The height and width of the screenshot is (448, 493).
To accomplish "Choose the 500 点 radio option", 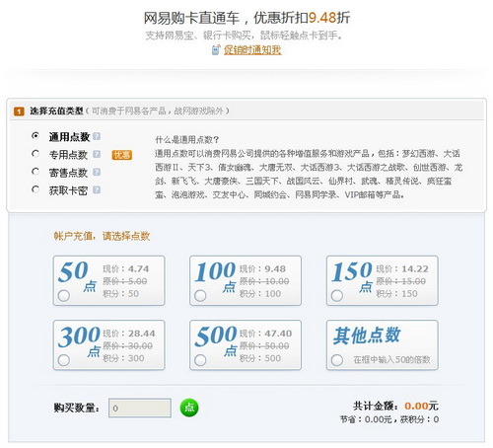I will 200,360.
